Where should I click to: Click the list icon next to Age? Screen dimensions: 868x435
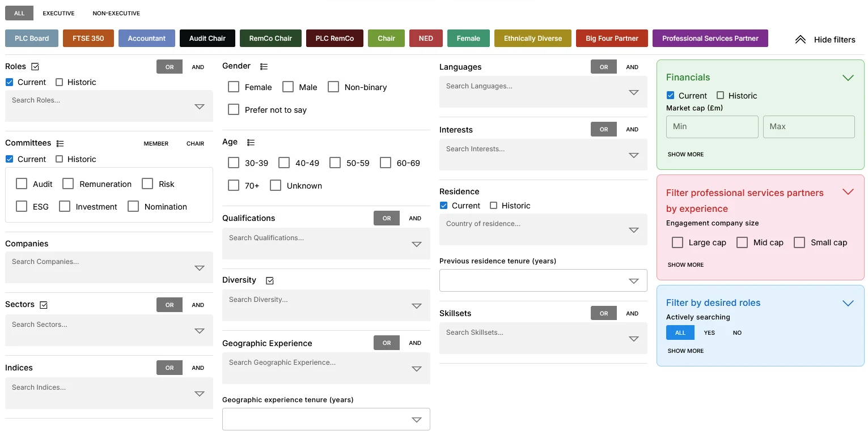coord(251,142)
